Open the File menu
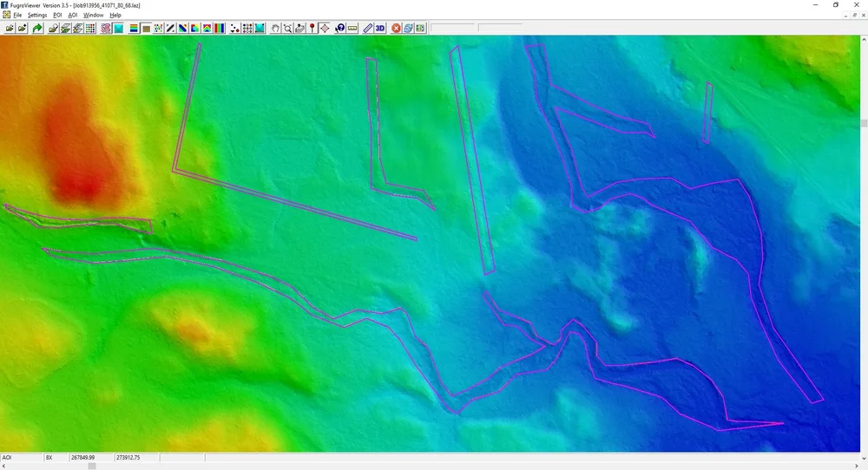This screenshot has width=868, height=470. coord(17,16)
